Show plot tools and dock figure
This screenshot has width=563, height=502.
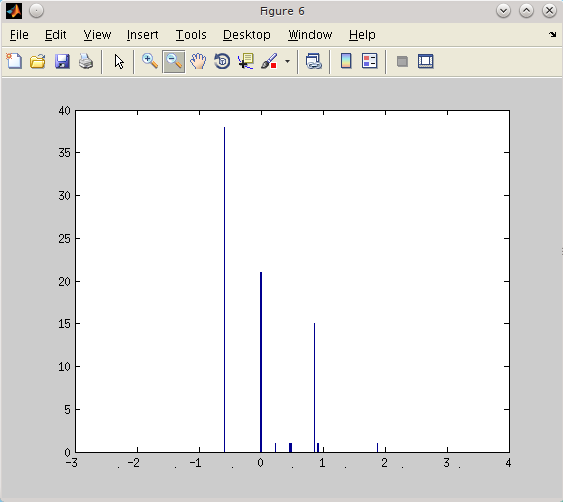426,61
